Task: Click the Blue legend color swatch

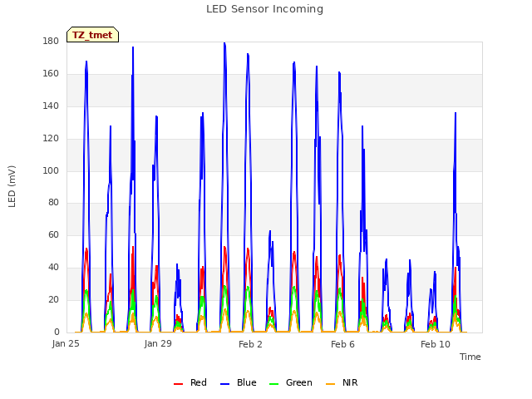Action: 225,384
